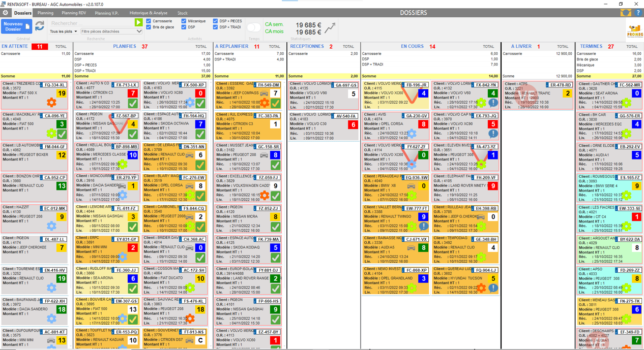Viewport: 644px width, 350px height.
Task: Click the EB-292-EV license plate label
Action: point(629,147)
